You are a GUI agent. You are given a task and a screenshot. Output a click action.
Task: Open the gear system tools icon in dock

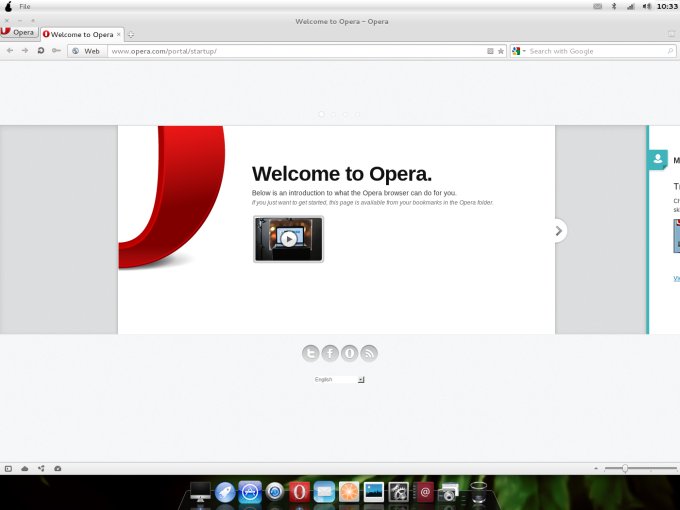398,492
